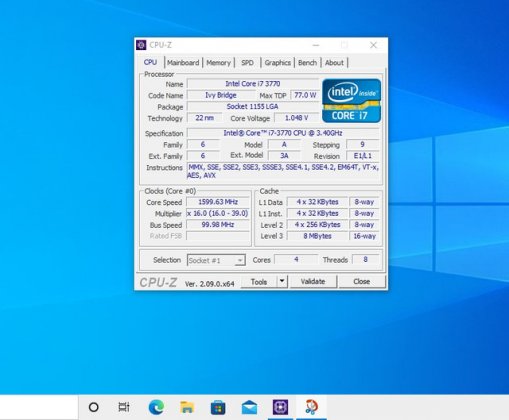509x420 pixels.
Task: Click the empty Rated FSB field
Action: click(x=218, y=236)
